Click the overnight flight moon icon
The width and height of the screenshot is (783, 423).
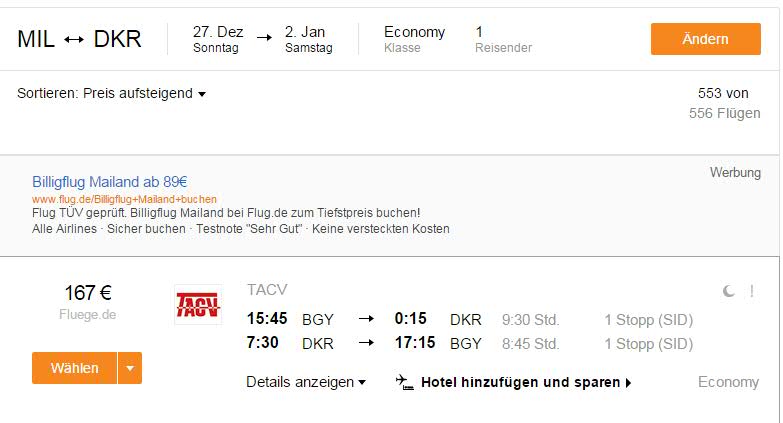pos(729,291)
